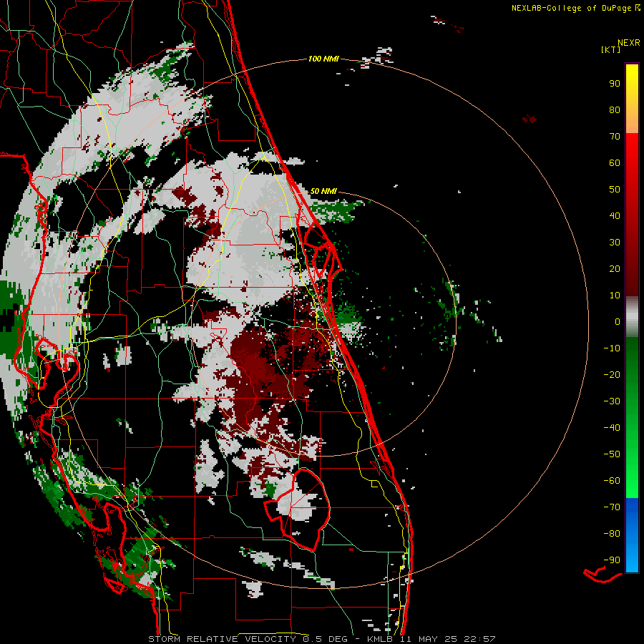Click the -70 knot scale value

(x=612, y=507)
